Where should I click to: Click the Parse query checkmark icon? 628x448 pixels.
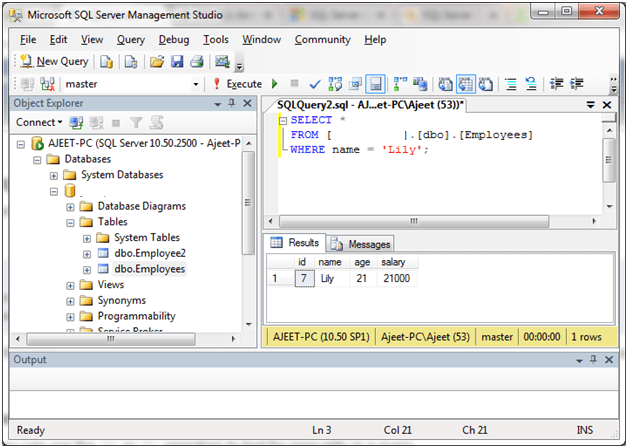click(315, 85)
